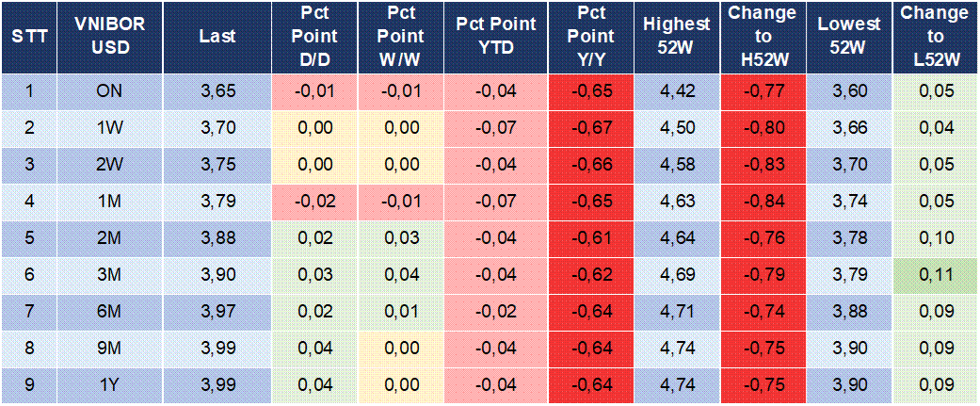Select the 6M tenor cell
Image resolution: width=980 pixels, height=406 pixels.
[x=110, y=312]
